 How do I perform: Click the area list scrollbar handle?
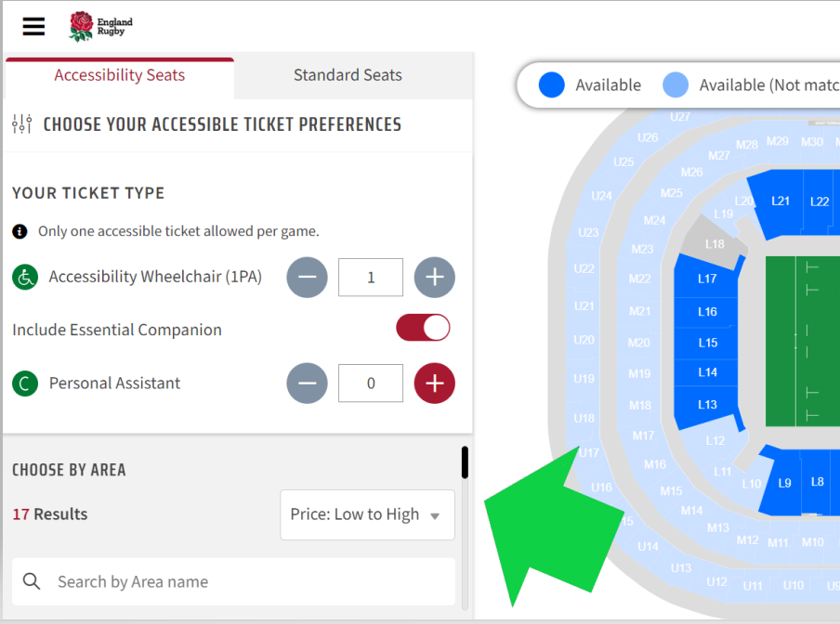465,462
